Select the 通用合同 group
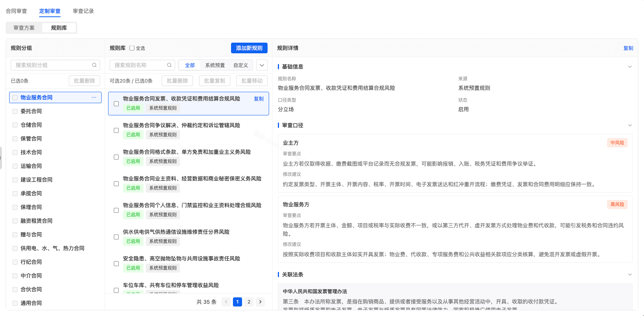Viewport: 644px width, 316px height. tap(55, 303)
